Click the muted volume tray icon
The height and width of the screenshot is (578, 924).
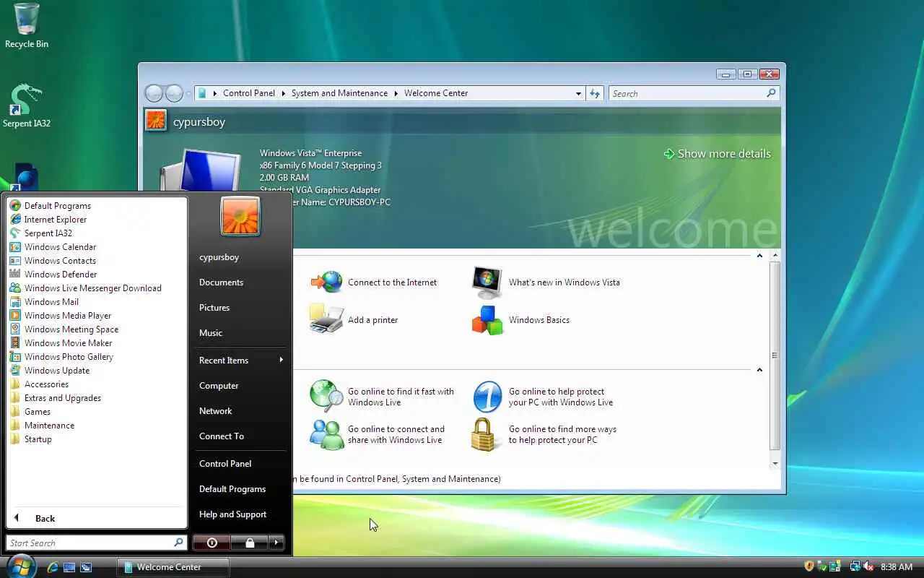pyautogui.click(x=868, y=567)
